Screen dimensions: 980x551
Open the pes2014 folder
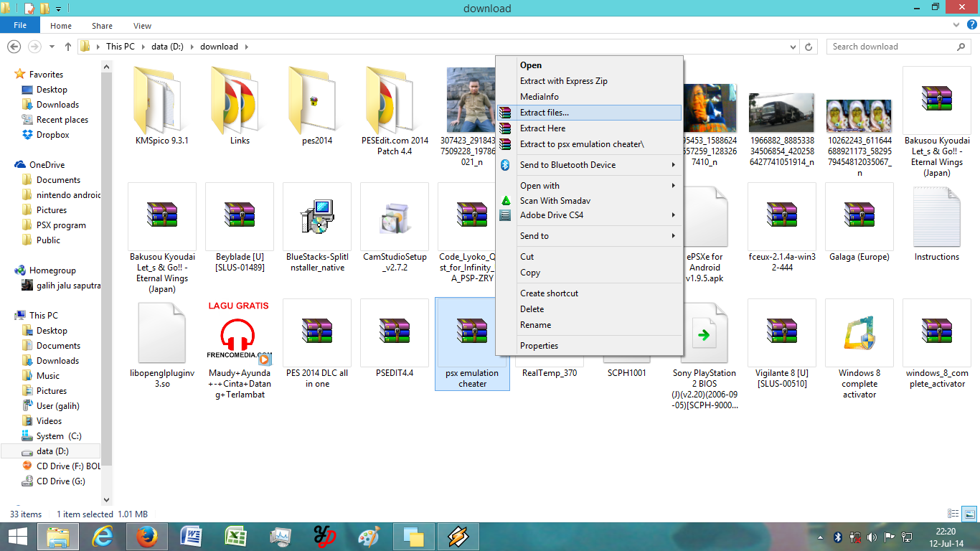coord(317,105)
